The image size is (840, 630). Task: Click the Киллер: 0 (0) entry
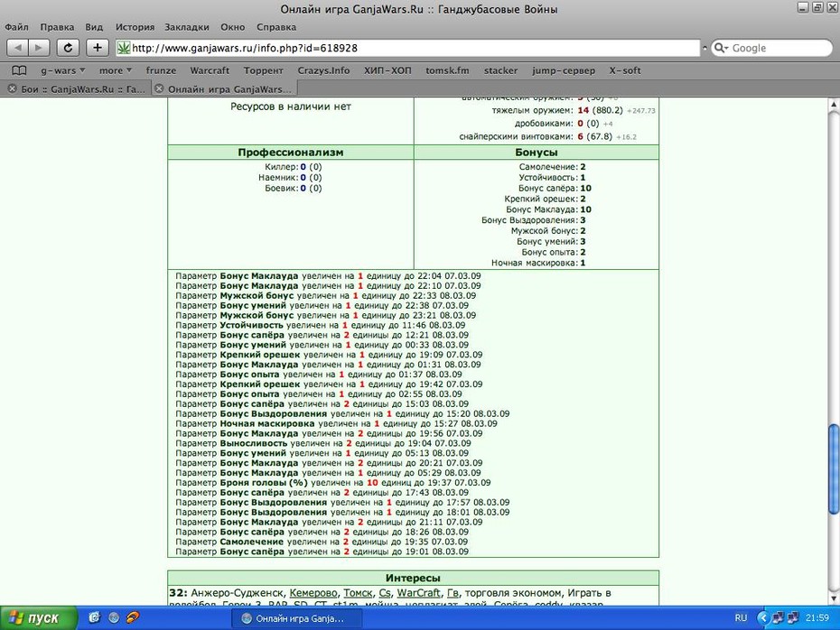(x=293, y=167)
